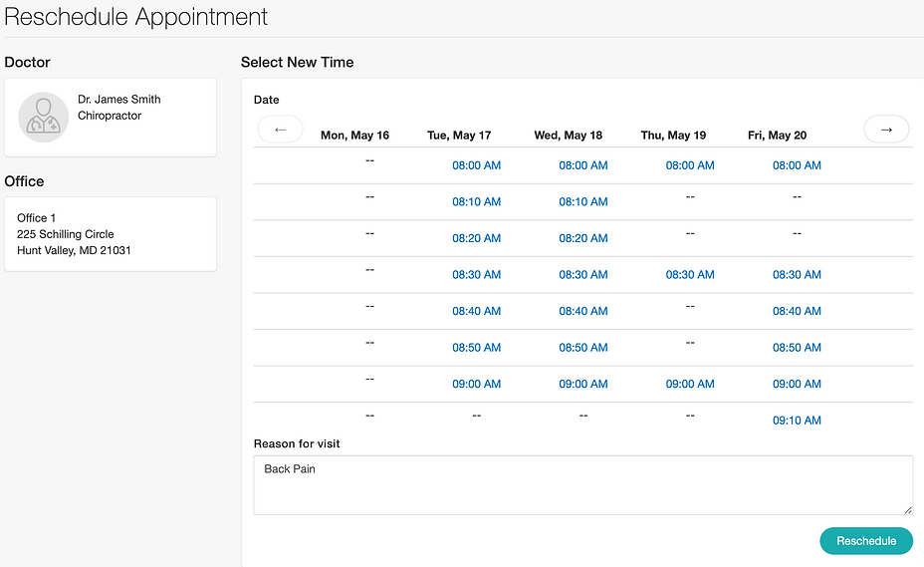Click the Dr. James Smith name text

(118, 100)
